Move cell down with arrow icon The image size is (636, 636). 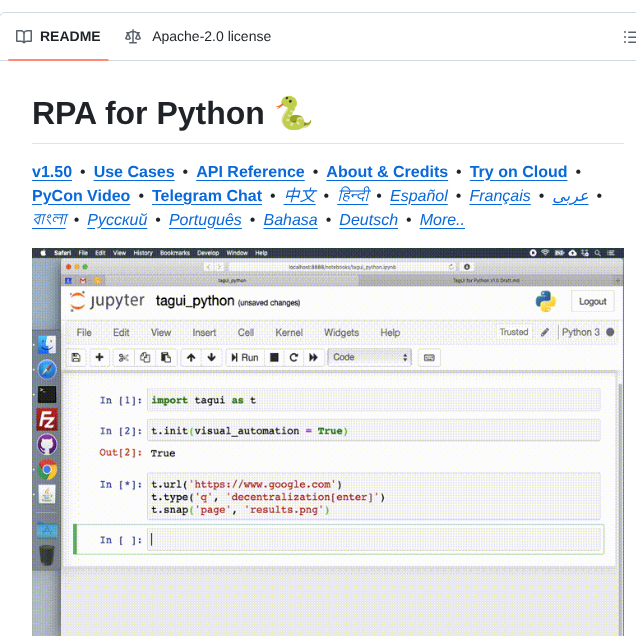point(211,357)
